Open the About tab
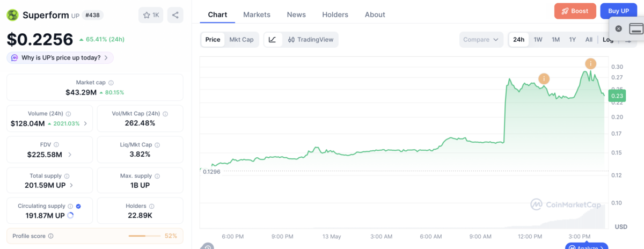This screenshot has height=249, width=644. 375,14
